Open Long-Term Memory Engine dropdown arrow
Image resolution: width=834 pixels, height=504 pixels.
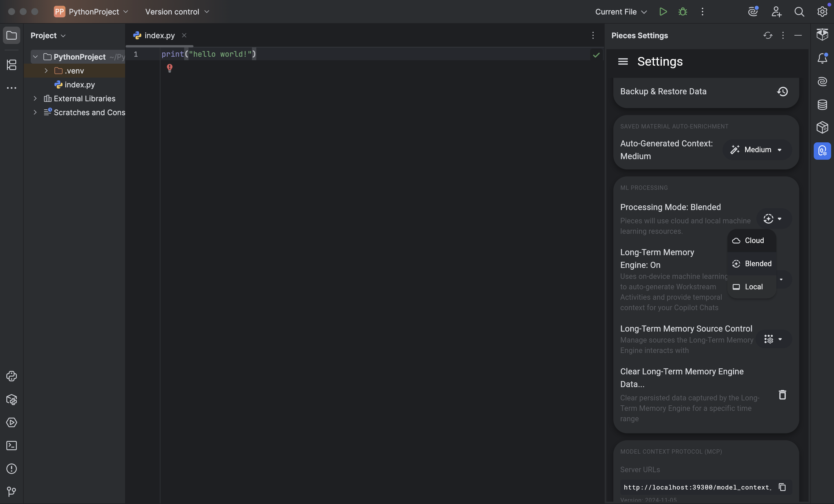[x=781, y=279]
